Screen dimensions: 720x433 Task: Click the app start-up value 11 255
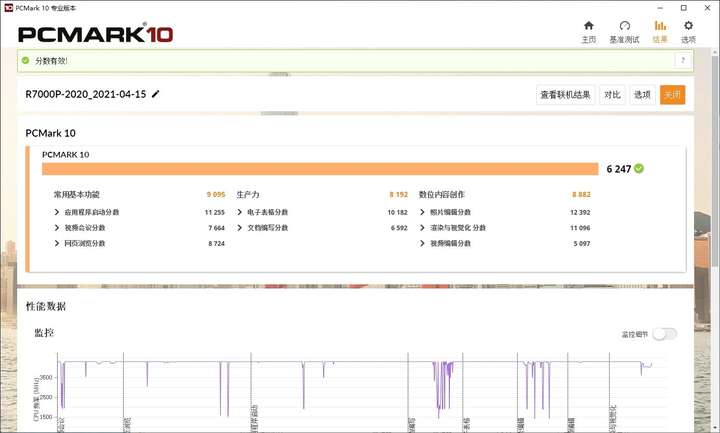click(215, 212)
